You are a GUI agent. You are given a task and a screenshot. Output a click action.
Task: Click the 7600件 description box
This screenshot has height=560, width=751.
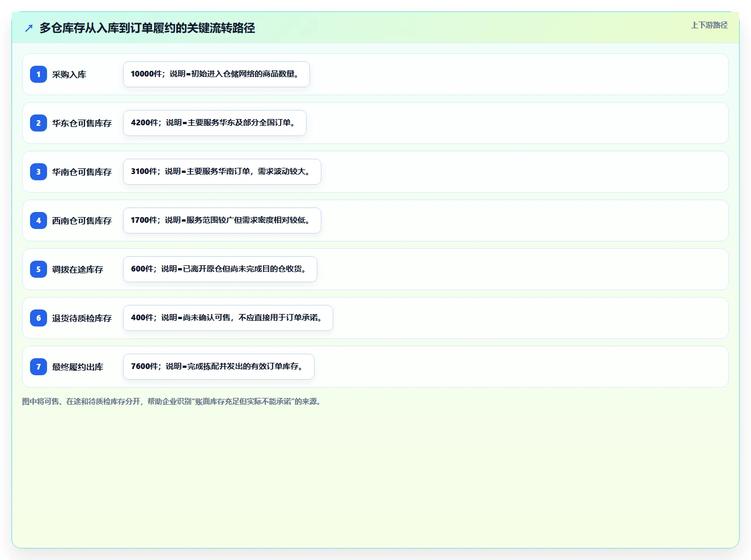(219, 367)
